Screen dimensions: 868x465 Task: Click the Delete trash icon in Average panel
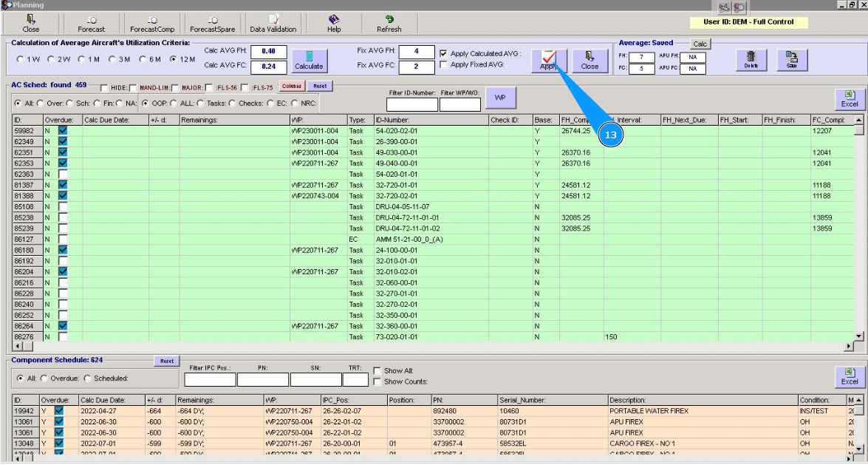(x=751, y=60)
